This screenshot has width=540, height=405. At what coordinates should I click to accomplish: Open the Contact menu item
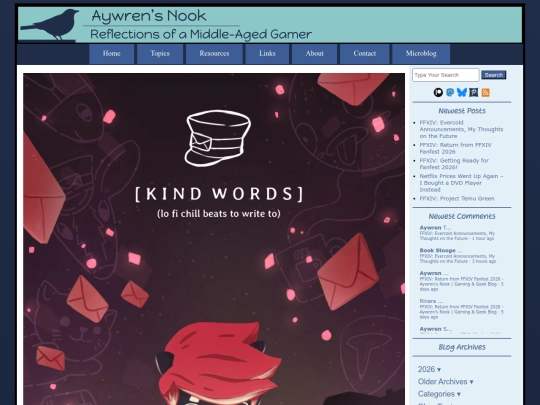pyautogui.click(x=364, y=54)
